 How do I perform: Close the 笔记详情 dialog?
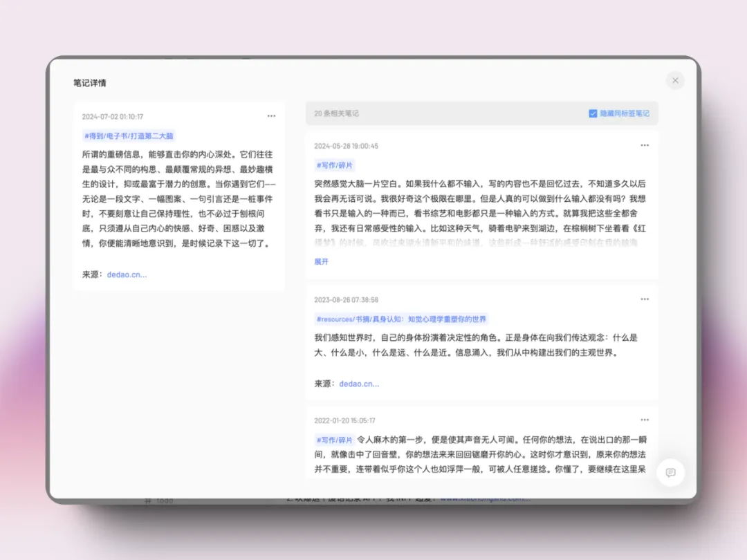coord(675,80)
